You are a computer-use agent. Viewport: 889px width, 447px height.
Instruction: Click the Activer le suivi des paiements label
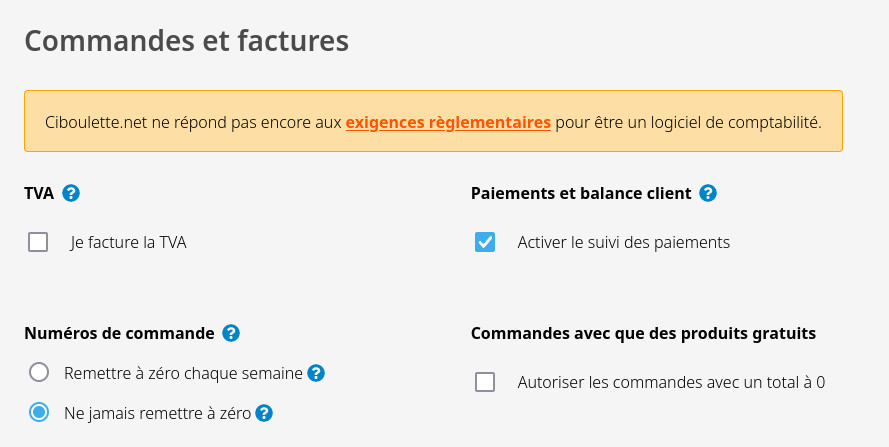pyautogui.click(x=623, y=242)
